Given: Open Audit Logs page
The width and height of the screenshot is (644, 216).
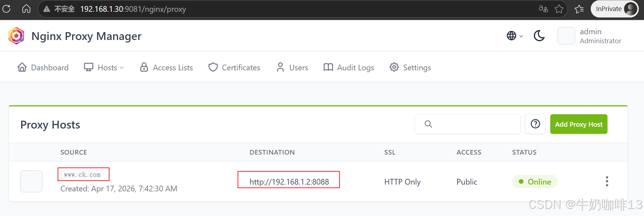Looking at the screenshot, I should 349,67.
